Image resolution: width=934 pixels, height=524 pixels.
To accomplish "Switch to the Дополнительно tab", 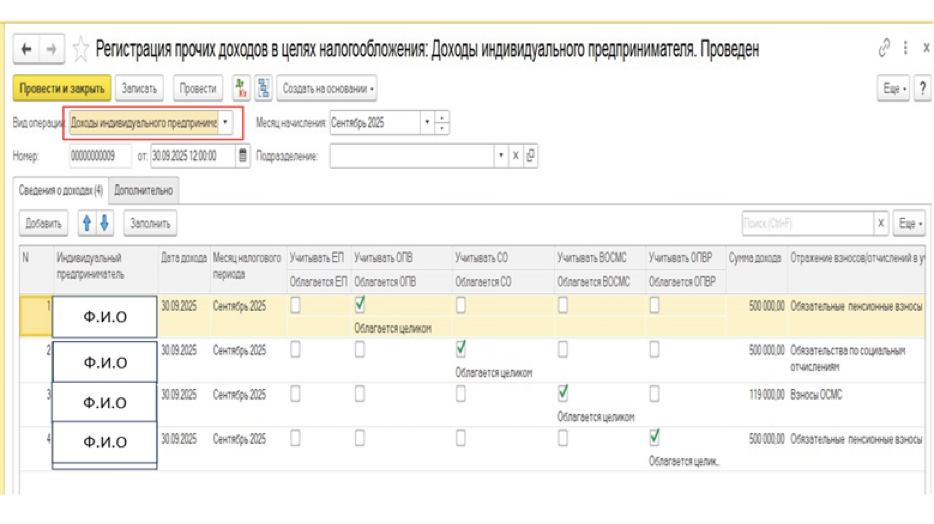I will click(x=143, y=189).
